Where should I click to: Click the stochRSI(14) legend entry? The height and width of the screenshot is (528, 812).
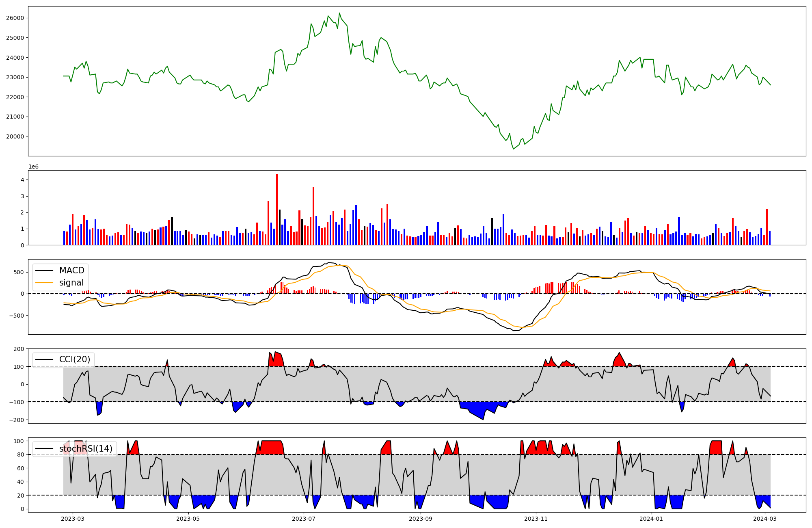coord(85,449)
